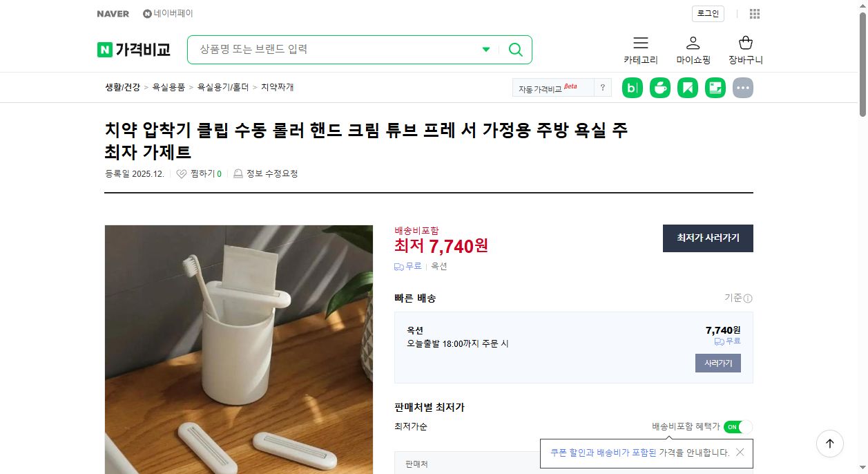Click the 최저가 사러가기 button
This screenshot has height=474, width=868.
tap(708, 238)
